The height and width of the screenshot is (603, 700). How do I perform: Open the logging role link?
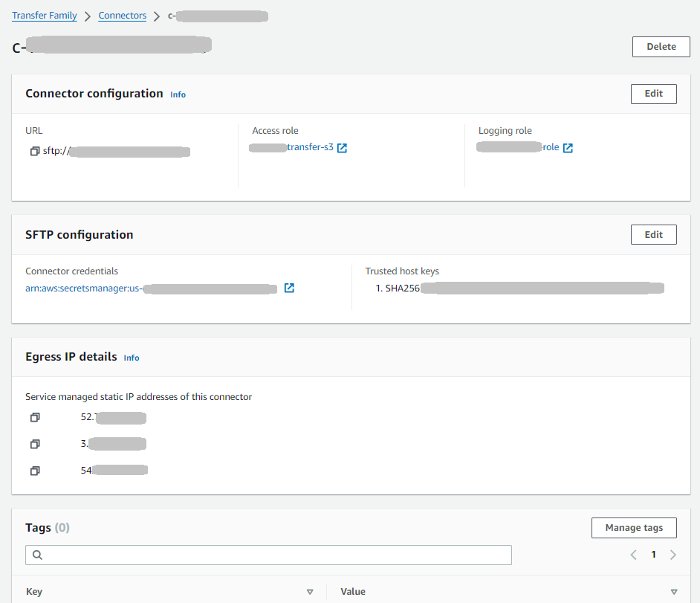(518, 147)
